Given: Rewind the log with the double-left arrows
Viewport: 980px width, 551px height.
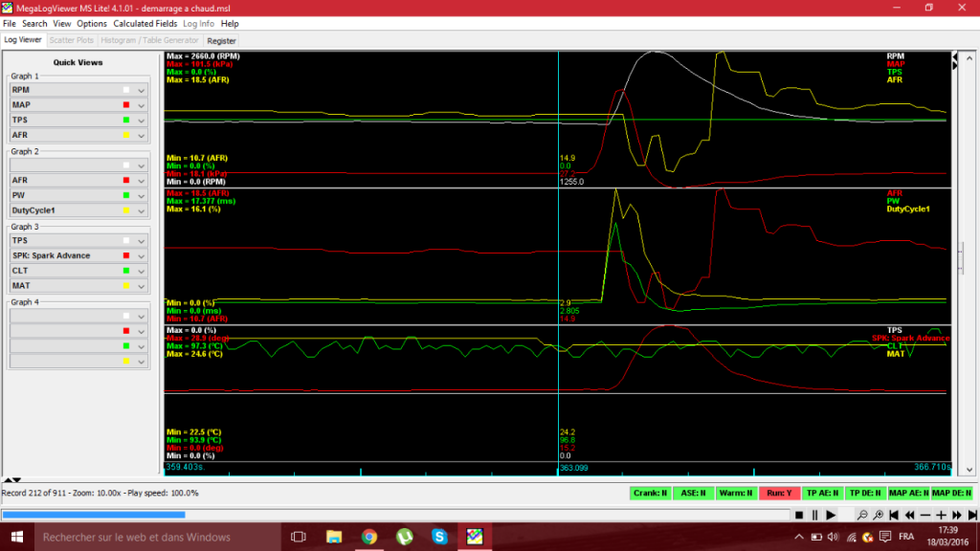Looking at the screenshot, I should click(x=909, y=516).
